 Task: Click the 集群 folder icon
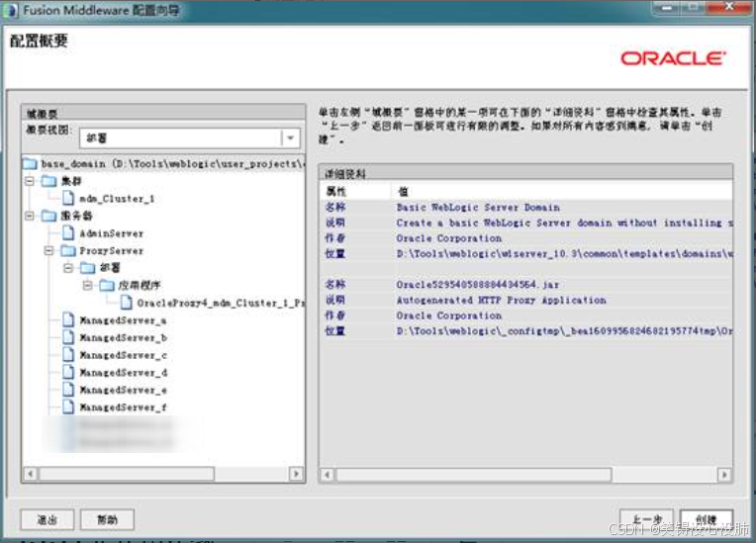pos(49,181)
